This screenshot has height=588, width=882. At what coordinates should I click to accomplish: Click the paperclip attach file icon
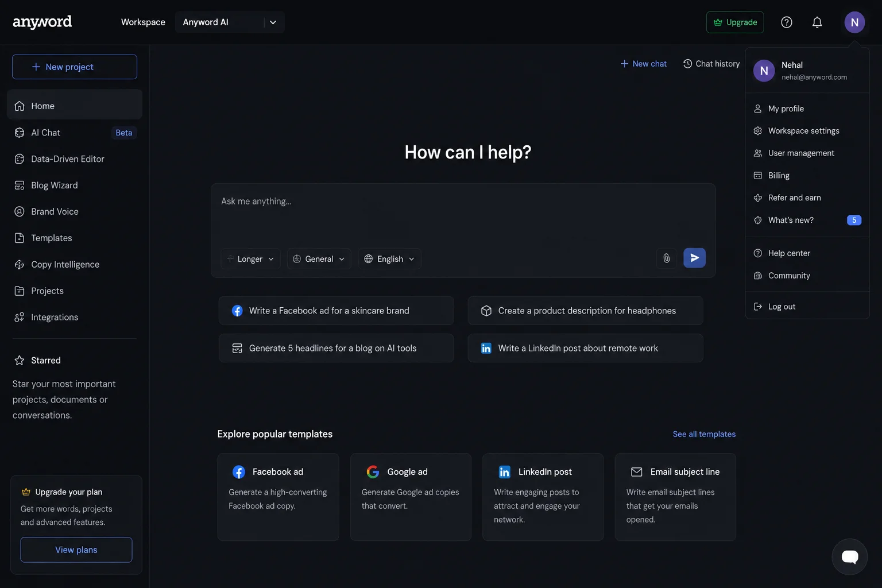pyautogui.click(x=667, y=258)
